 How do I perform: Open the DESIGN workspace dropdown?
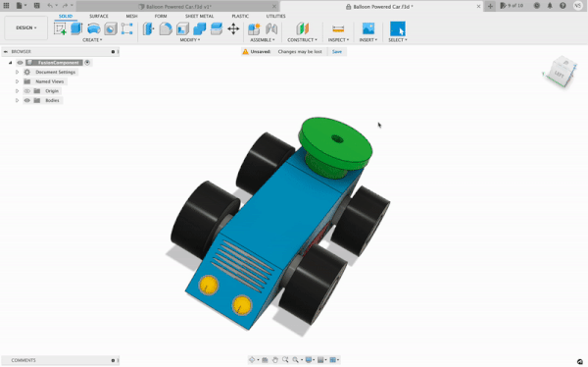(25, 27)
